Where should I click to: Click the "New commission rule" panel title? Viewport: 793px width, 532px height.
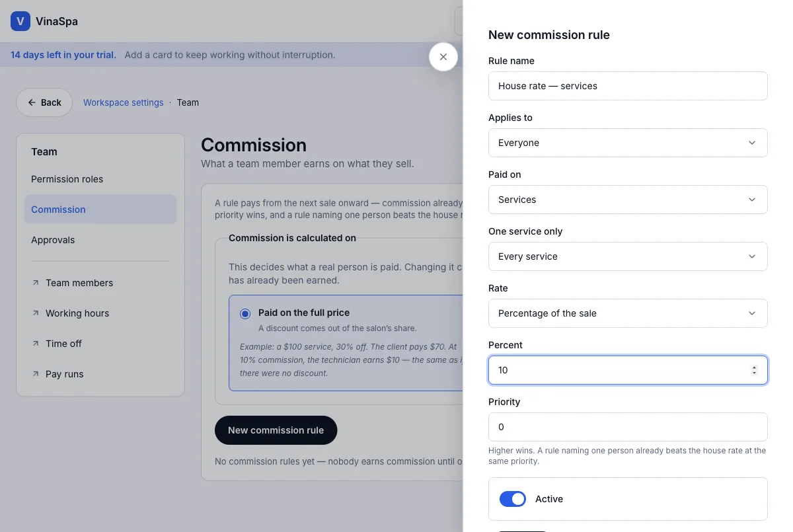[x=549, y=35]
